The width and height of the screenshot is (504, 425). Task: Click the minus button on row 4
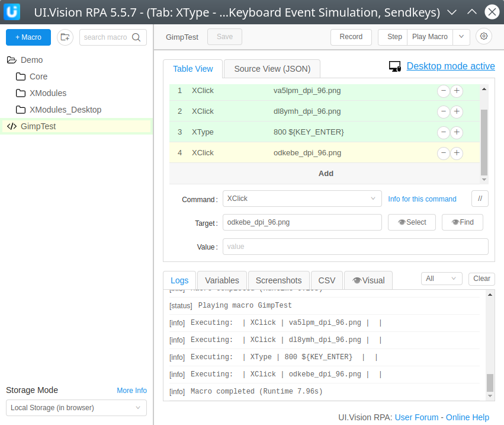pyautogui.click(x=443, y=154)
